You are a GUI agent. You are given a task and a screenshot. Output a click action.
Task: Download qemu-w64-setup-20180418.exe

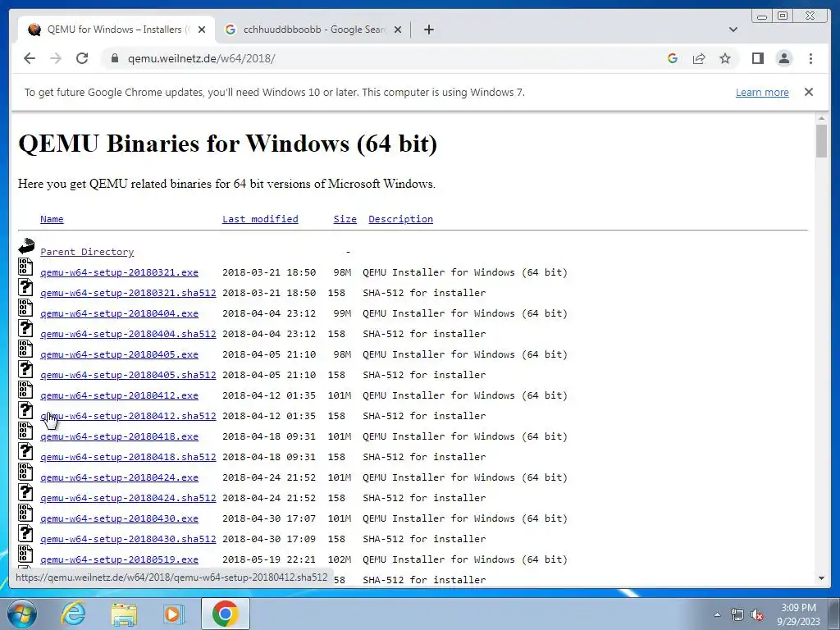coord(119,436)
